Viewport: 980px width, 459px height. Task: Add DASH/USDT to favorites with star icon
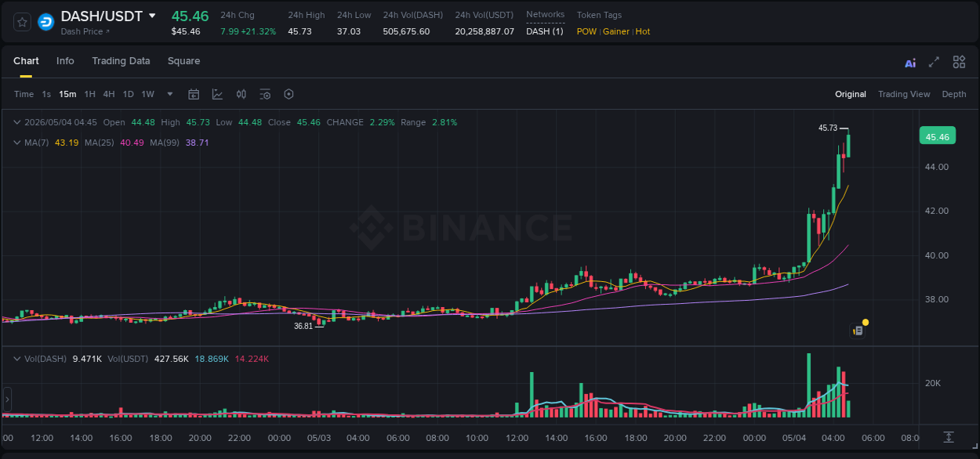pos(23,22)
